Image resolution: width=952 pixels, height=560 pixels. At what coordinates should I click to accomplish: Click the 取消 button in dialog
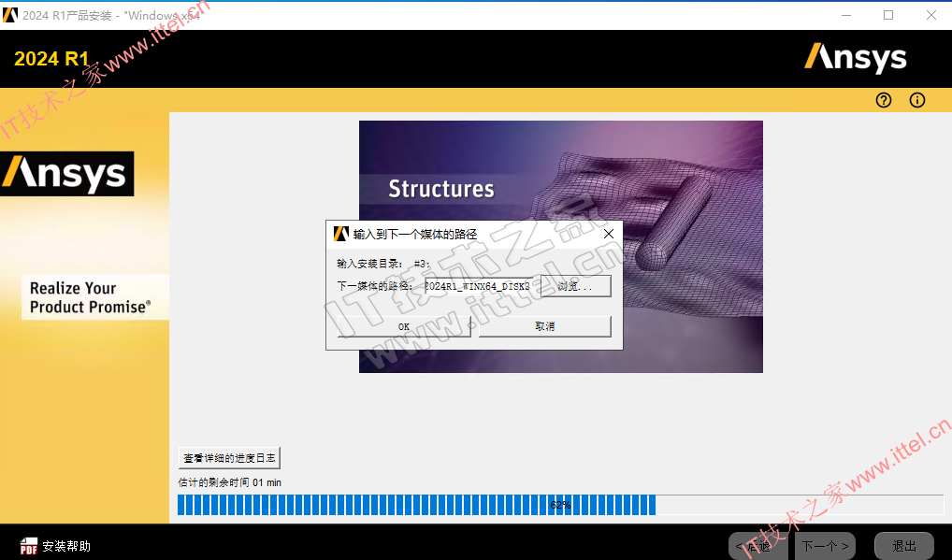tap(544, 326)
